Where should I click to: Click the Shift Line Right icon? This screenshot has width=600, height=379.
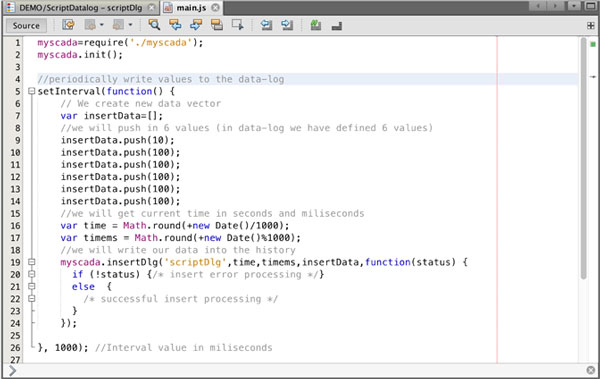click(x=287, y=25)
